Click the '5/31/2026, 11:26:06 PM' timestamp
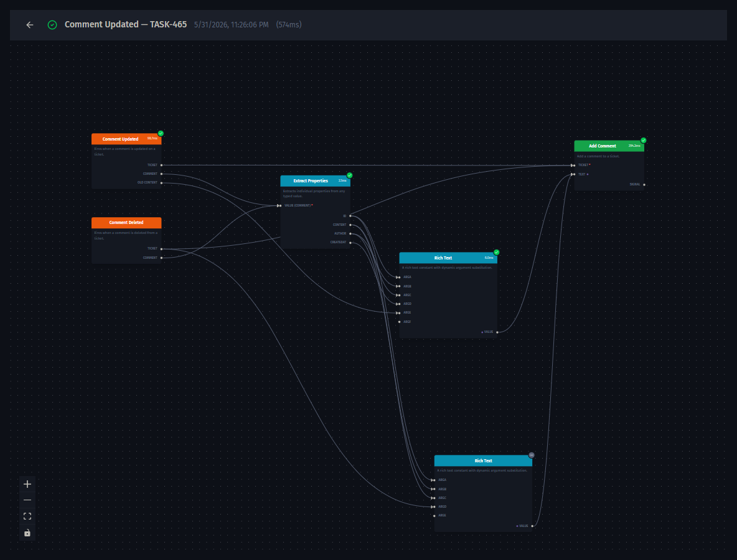 click(x=232, y=25)
